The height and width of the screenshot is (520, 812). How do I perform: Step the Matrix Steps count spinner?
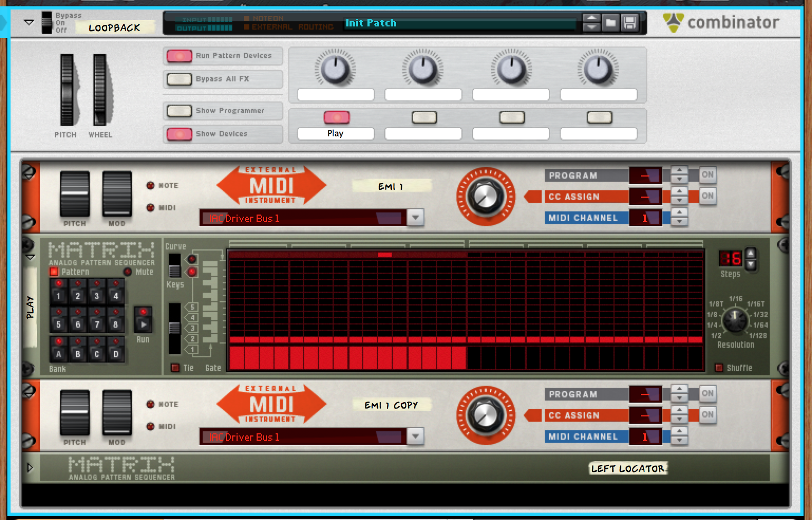click(x=751, y=258)
